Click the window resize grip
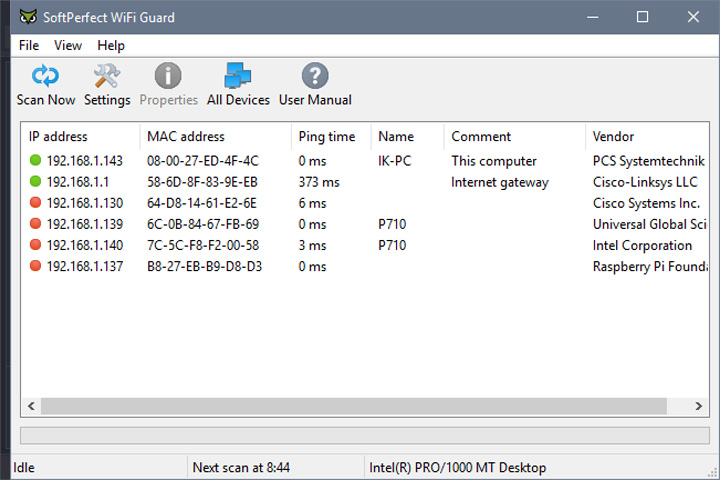 tap(713, 472)
